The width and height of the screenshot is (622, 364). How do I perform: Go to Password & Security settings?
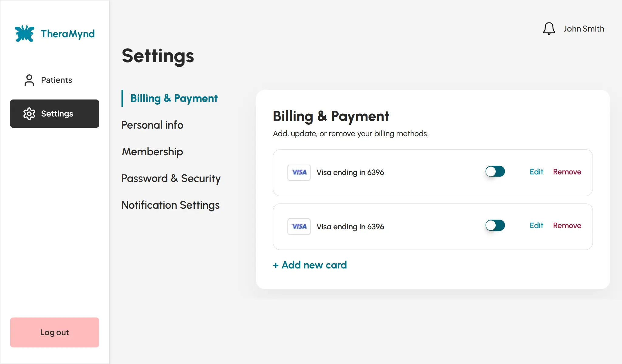click(171, 178)
